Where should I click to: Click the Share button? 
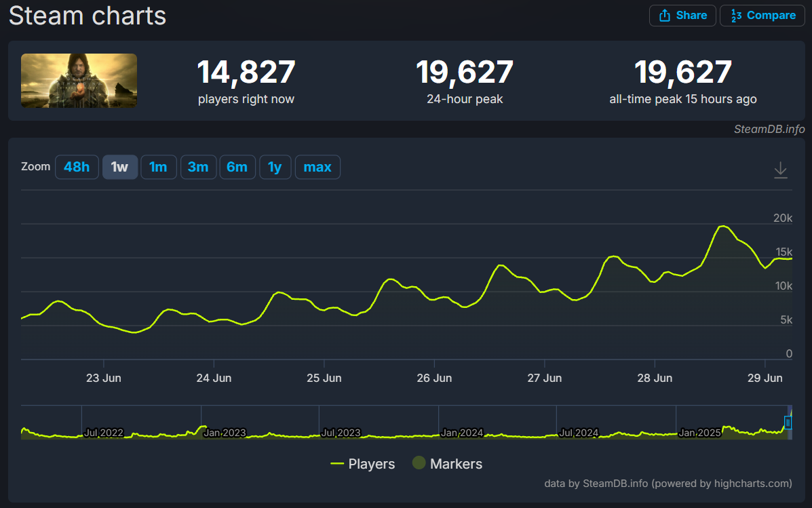pyautogui.click(x=682, y=16)
